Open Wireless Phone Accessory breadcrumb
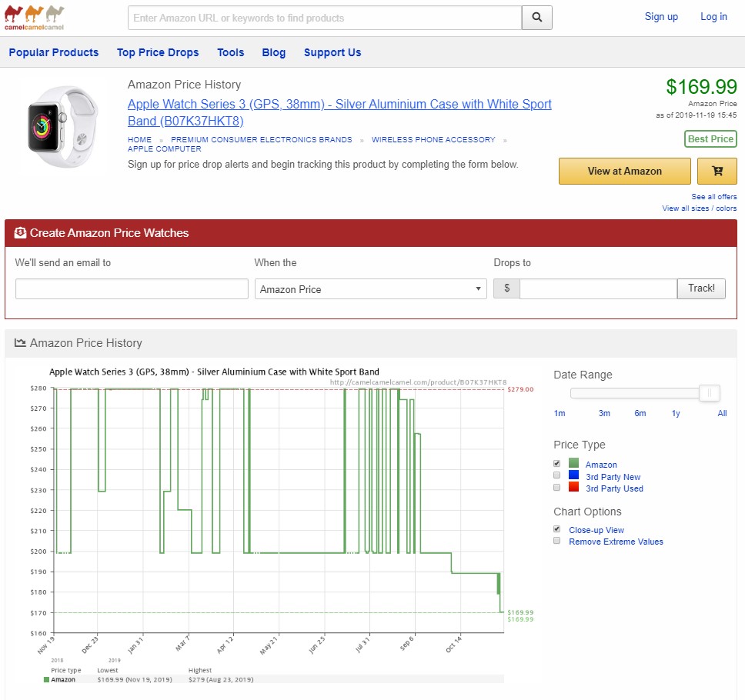 [x=433, y=140]
